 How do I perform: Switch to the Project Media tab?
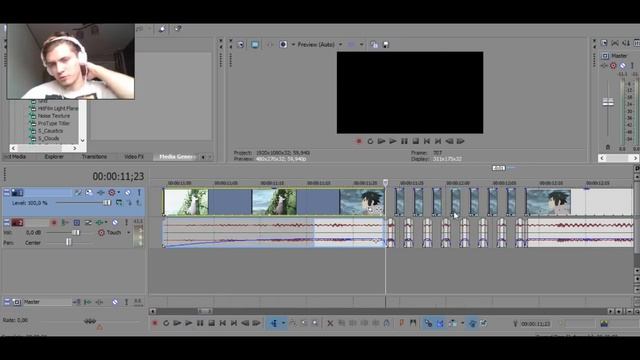tap(16, 157)
